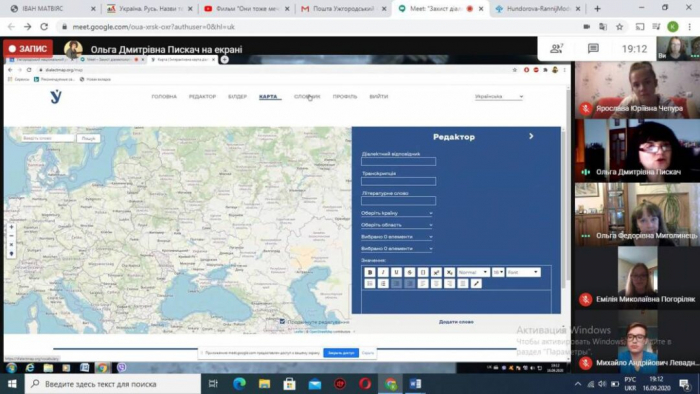Screen dimensions: 700x394
Task: Toggle underline in the Значення editor
Action: (396, 272)
